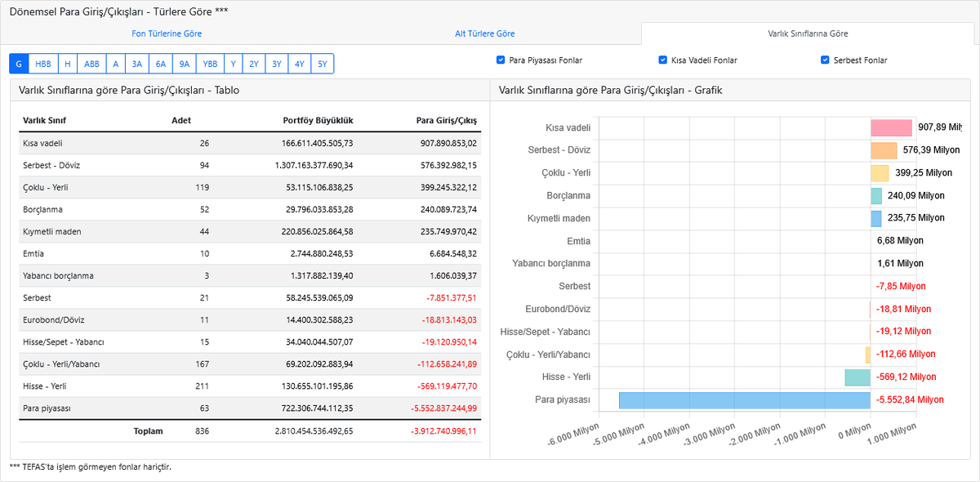The image size is (980, 482).
Task: Select the G period button
Action: pos(19,64)
